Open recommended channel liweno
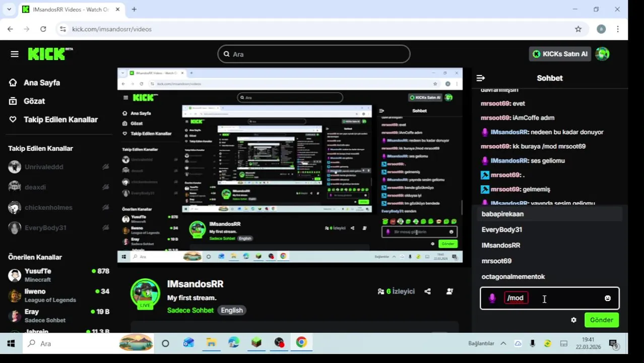 click(59, 295)
